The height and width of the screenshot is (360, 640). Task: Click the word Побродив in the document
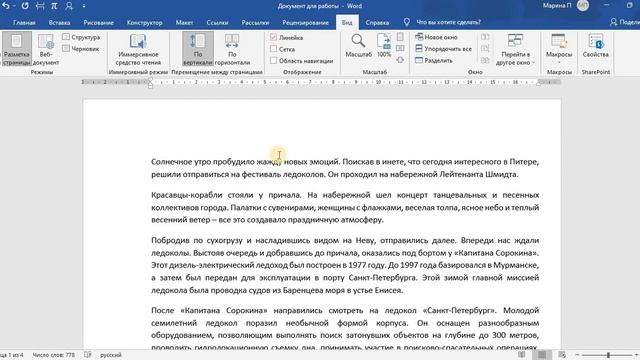pos(169,240)
